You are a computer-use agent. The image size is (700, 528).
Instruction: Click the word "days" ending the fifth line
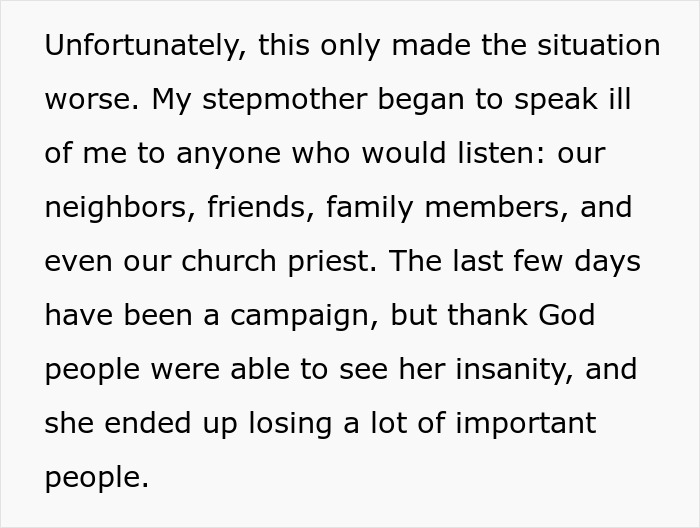[x=607, y=262]
